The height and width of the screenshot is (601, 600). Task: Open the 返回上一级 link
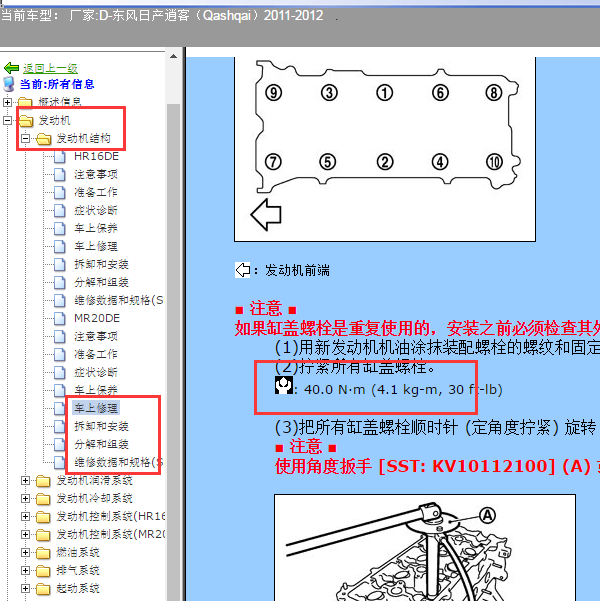[x=50, y=69]
